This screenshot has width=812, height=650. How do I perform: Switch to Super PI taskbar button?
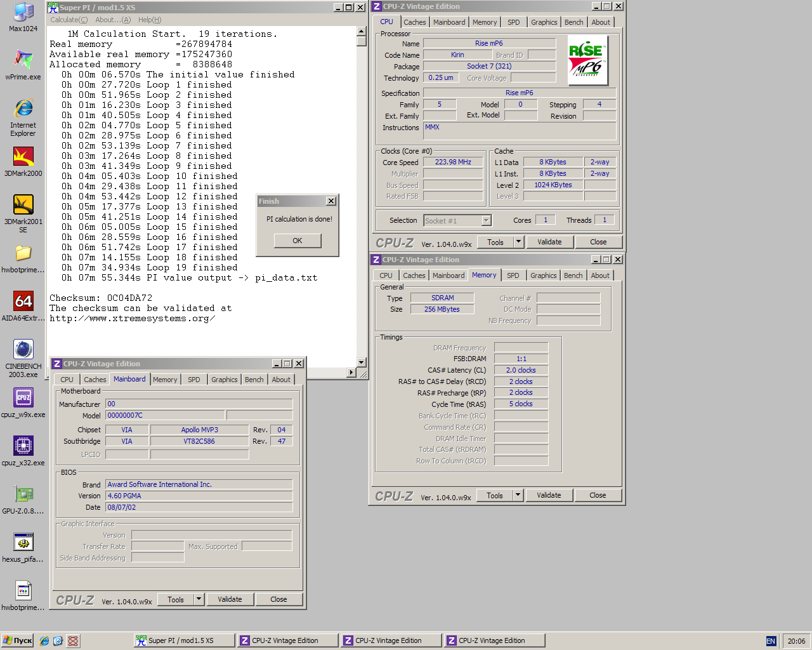pos(183,640)
